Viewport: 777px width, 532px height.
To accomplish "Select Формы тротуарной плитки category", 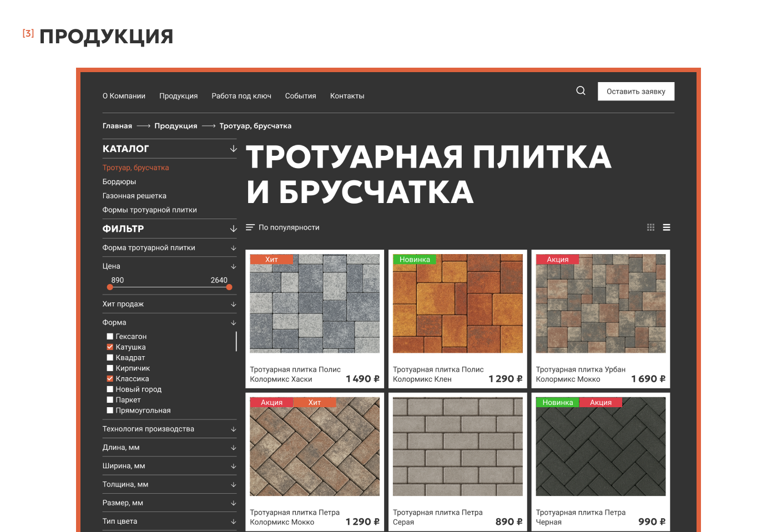I will point(149,210).
